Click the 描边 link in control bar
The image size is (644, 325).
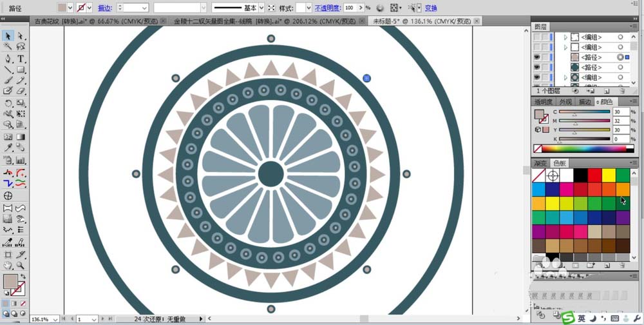pyautogui.click(x=105, y=8)
